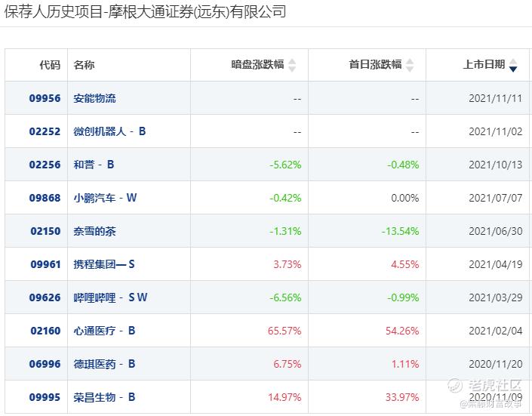The height and width of the screenshot is (416, 532).
Task: Sort by 暗盘涨跌幅 sort arrows icon
Action: click(x=293, y=66)
